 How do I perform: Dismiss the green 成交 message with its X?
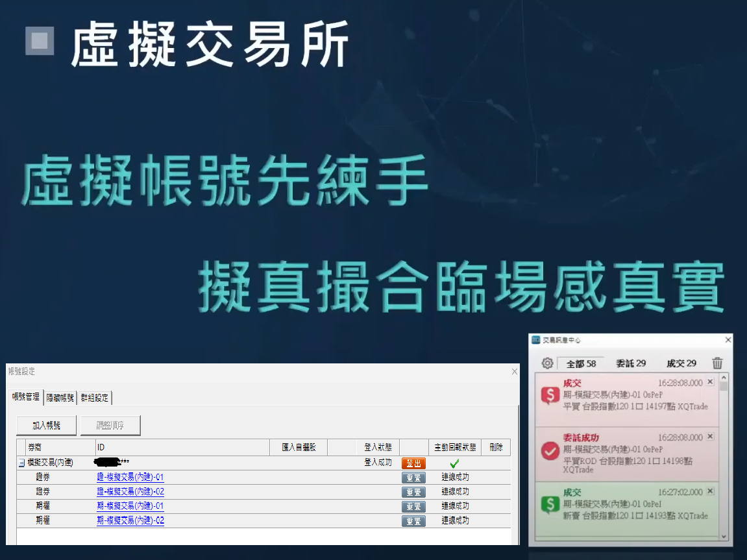pos(709,492)
